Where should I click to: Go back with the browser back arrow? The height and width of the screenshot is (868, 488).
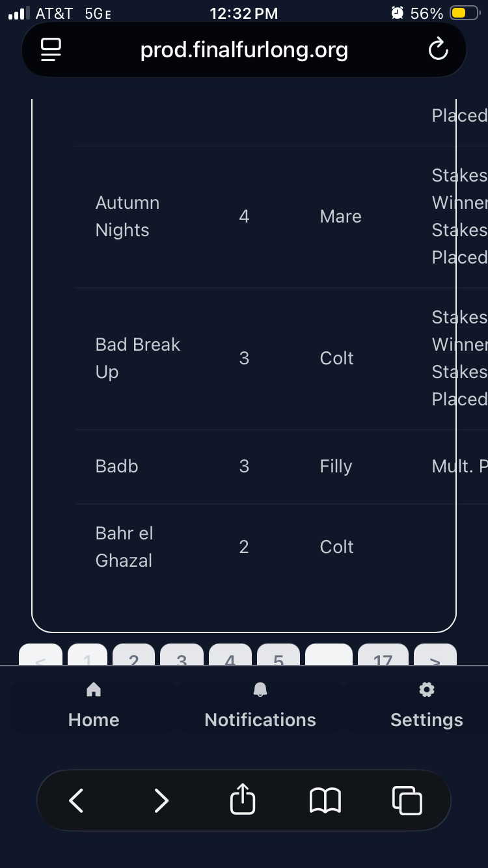(76, 800)
